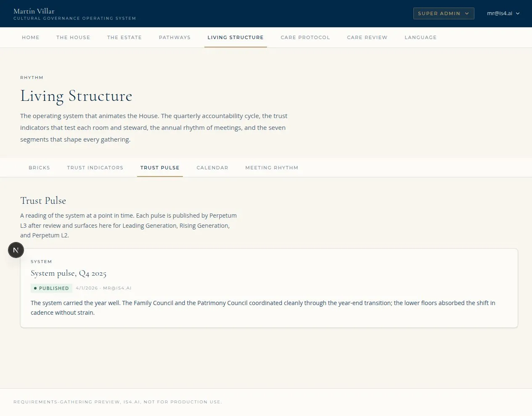Click the RHYTHM label above the heading
The width and height of the screenshot is (532, 416).
click(32, 78)
